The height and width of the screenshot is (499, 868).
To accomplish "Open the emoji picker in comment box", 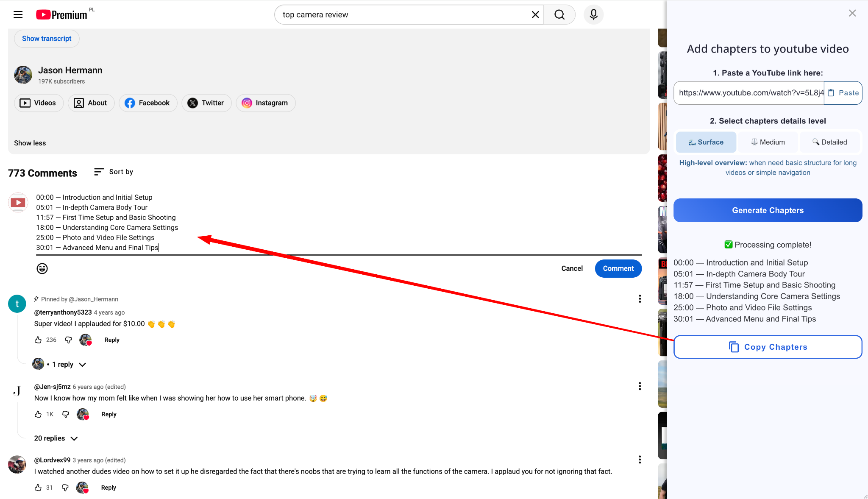I will 42,268.
